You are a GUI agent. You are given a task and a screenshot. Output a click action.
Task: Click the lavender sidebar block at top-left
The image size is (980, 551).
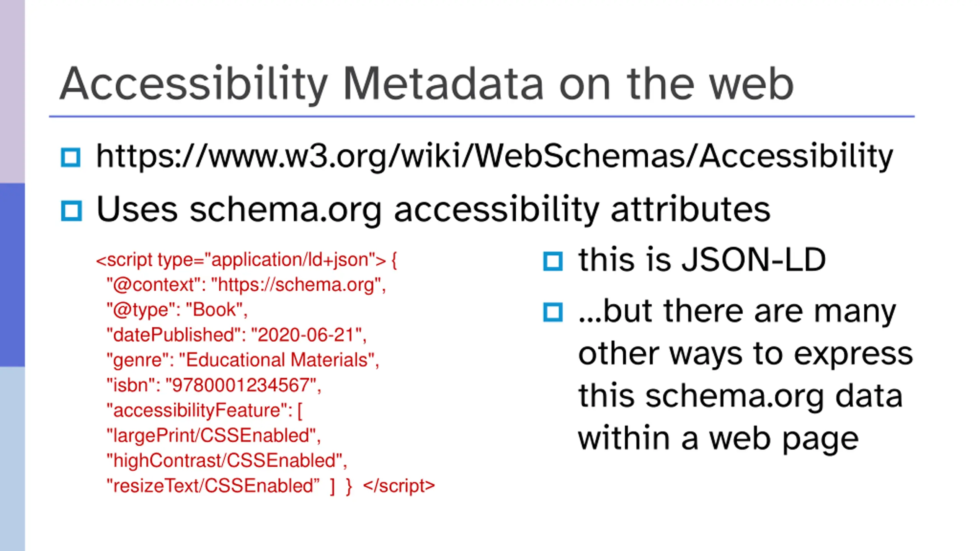(x=12, y=91)
